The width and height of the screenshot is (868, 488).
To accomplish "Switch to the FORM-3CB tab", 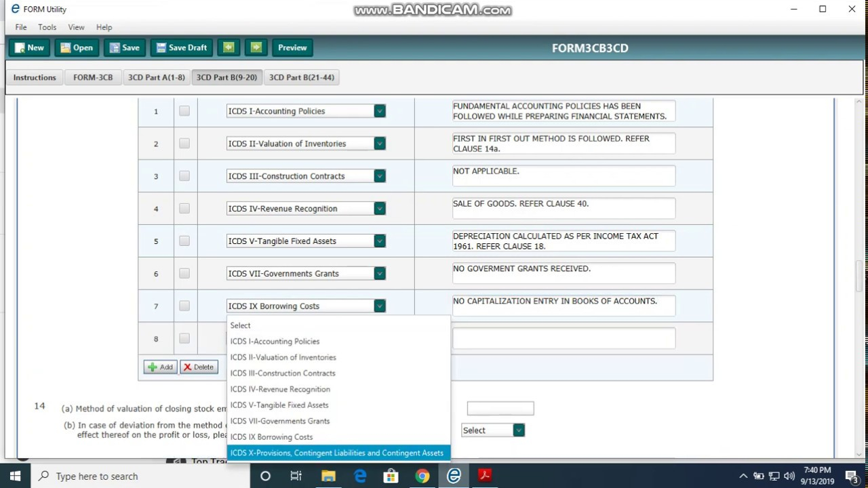I will [x=93, y=77].
